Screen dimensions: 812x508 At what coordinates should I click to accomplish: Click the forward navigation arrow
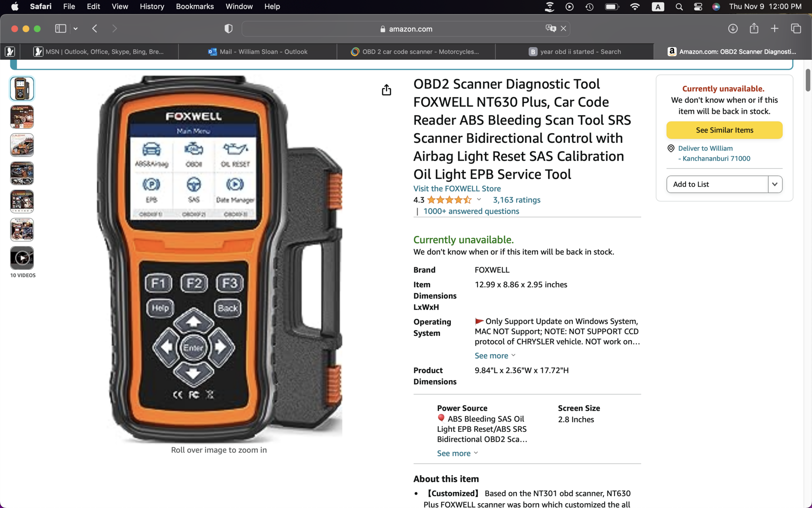coord(115,29)
